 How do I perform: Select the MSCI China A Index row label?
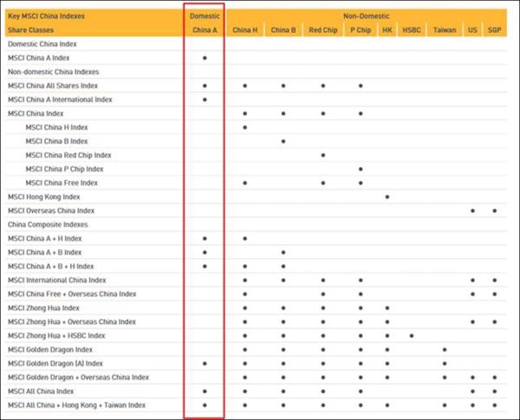pyautogui.click(x=38, y=57)
